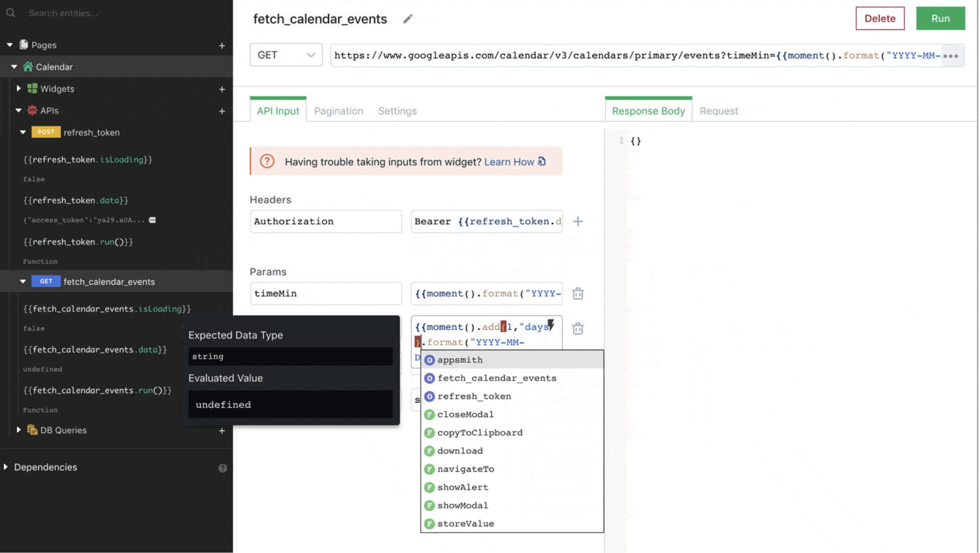Add a new widget with the plus icon

coord(221,89)
